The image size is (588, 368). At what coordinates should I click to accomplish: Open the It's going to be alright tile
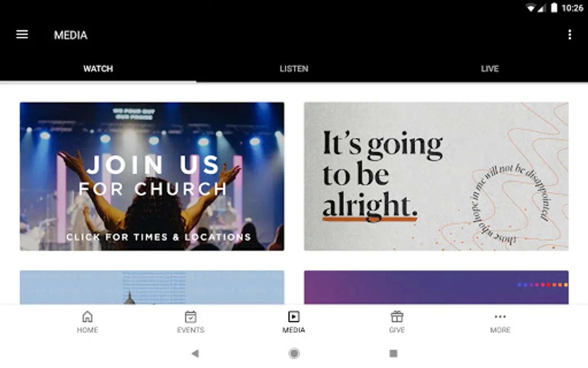pos(436,176)
